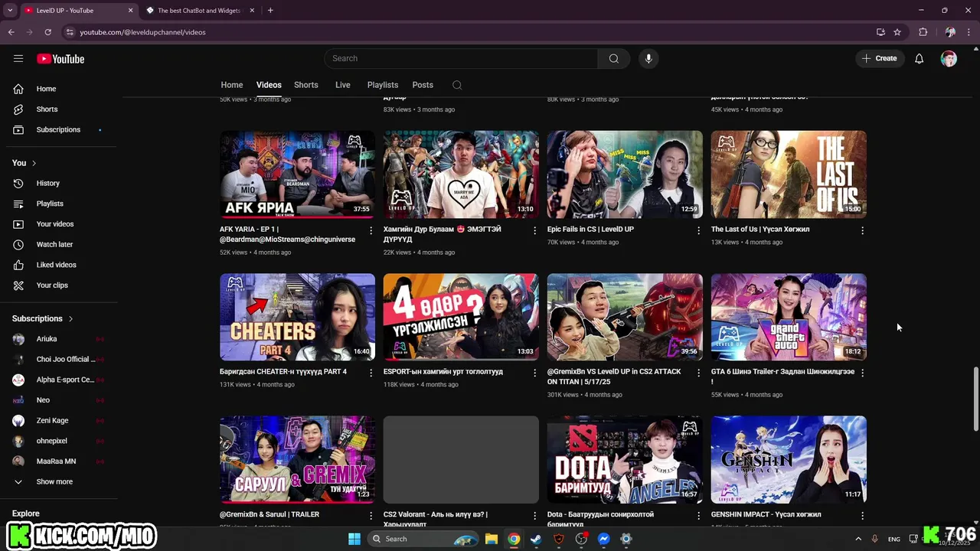Open GTA 6 trailer thumbnail

click(x=789, y=317)
